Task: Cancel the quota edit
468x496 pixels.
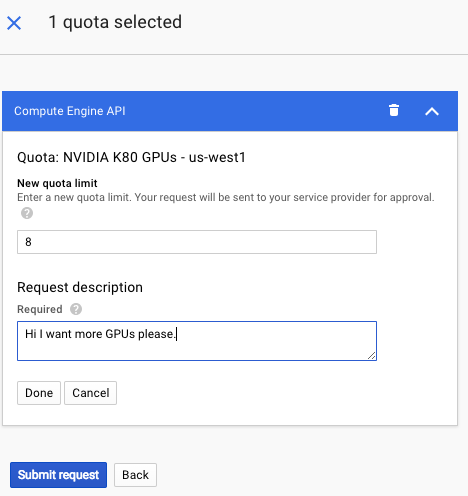Action: [x=91, y=393]
